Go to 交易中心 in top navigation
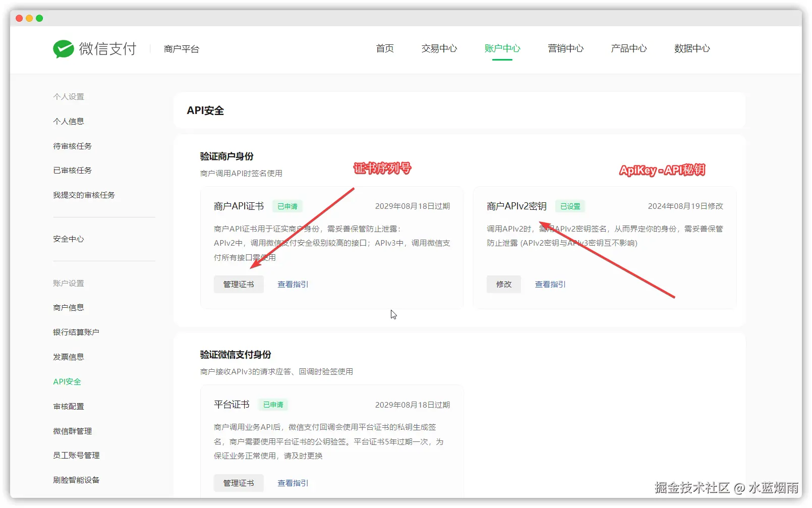This screenshot has width=812, height=508. (439, 48)
